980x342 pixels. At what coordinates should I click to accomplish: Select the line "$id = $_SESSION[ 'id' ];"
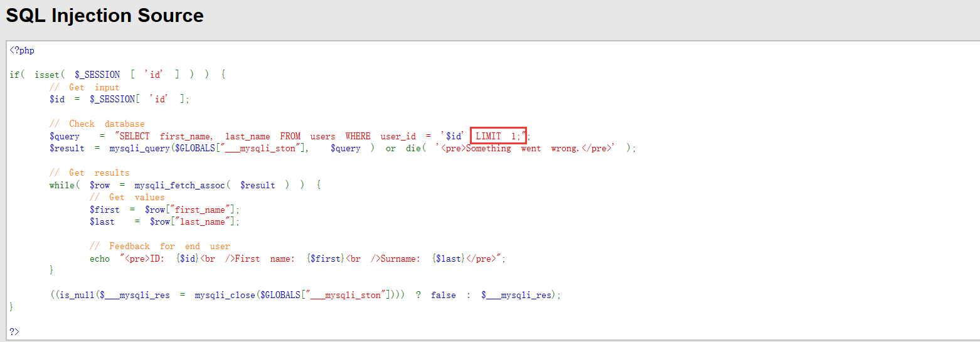[119, 99]
